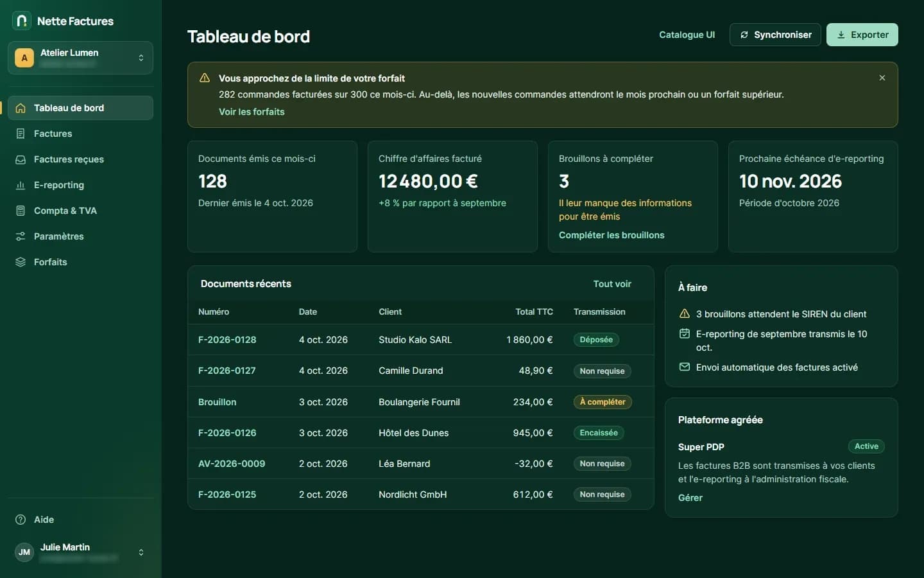Open the Brouillon draft document
Viewport: 924px width, 578px height.
(218, 402)
